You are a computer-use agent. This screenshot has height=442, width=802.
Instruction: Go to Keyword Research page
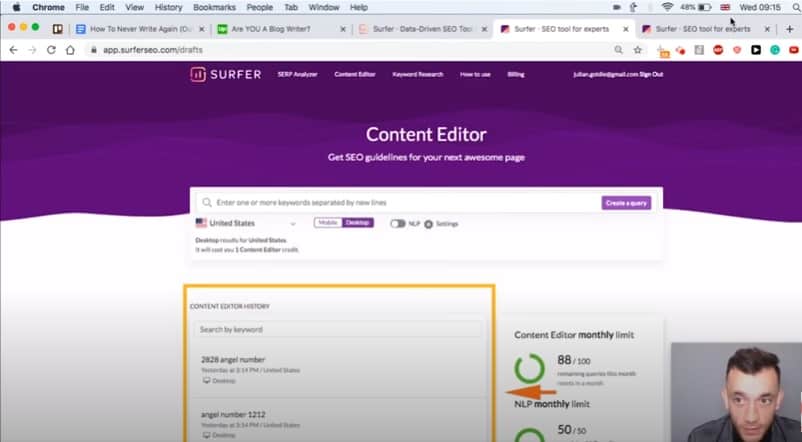pos(417,75)
